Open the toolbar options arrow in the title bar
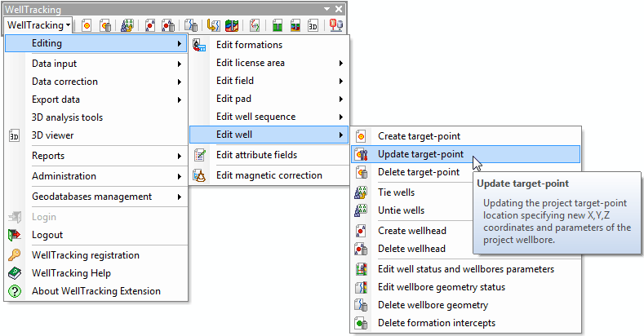644x336 pixels. 327,9
